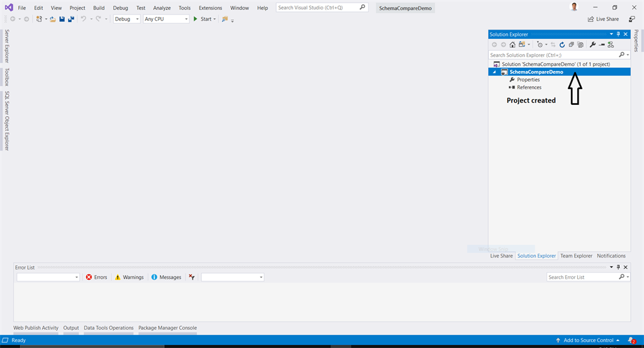Click the Pending Changes Filter clock icon
Screen dimensions: 644x348
(x=540, y=45)
